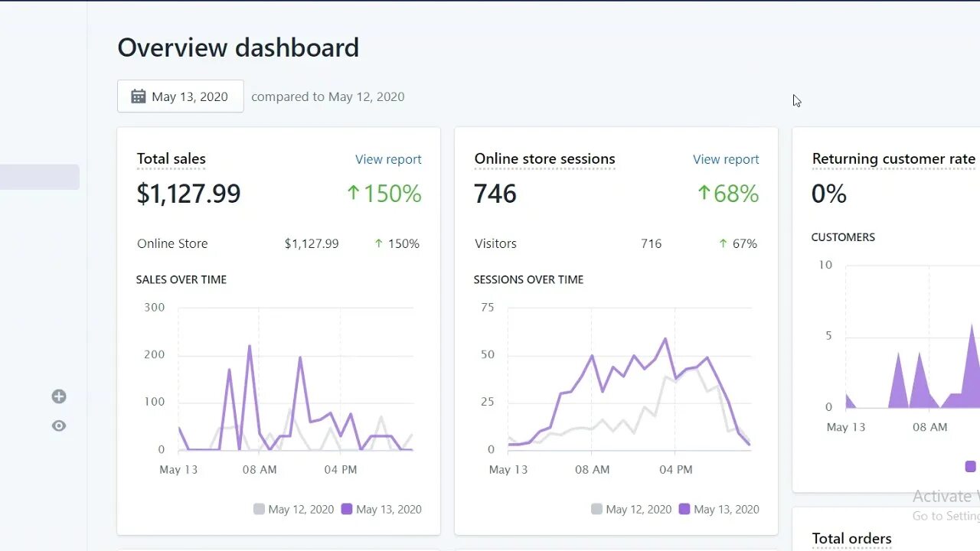Click the eye icon in the sidebar
980x551 pixels.
click(x=59, y=426)
